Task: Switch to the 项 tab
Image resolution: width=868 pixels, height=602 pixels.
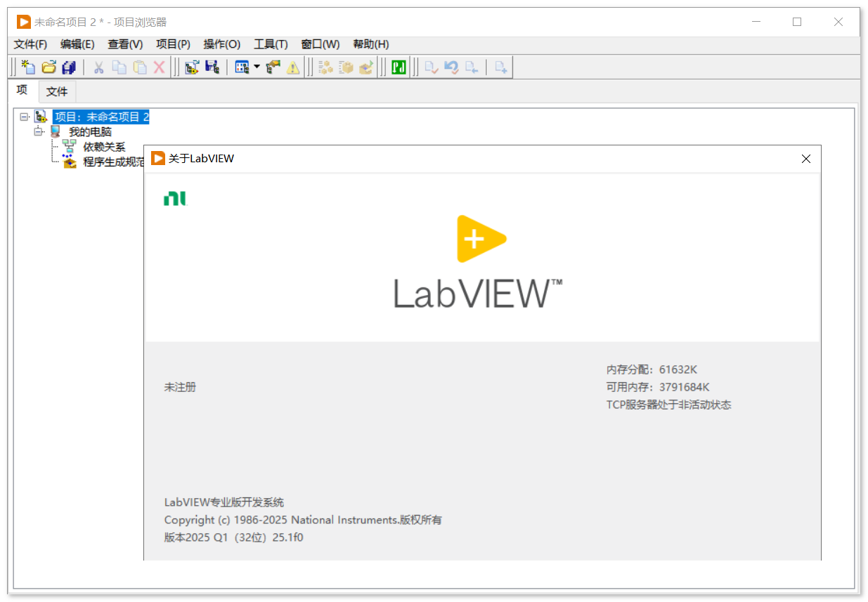Action: click(x=22, y=91)
